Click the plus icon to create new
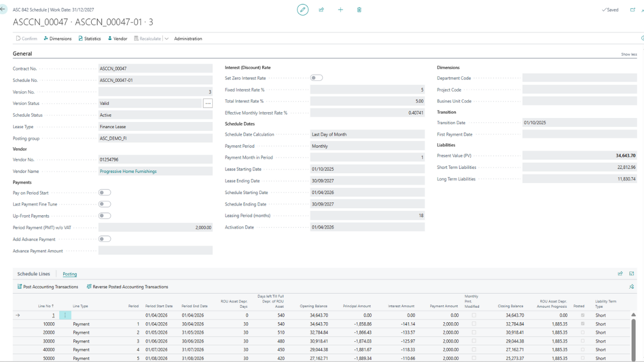Viewport: 644px width, 362px height. (x=341, y=10)
